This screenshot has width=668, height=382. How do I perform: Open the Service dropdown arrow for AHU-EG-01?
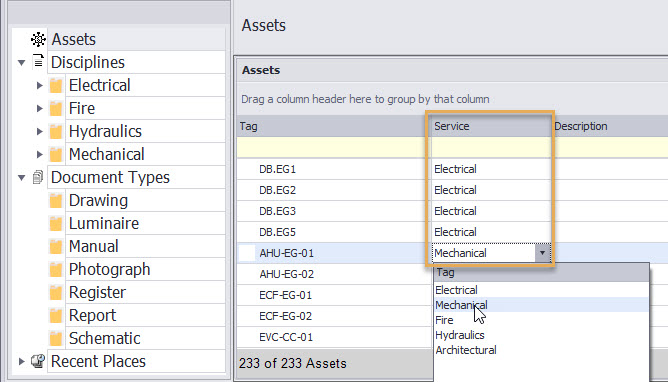pos(542,253)
